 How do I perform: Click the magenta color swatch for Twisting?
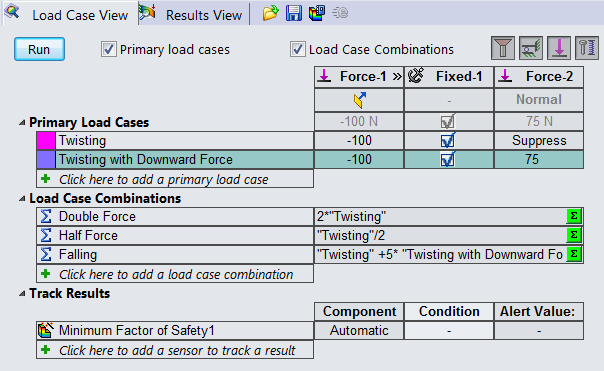(x=46, y=141)
